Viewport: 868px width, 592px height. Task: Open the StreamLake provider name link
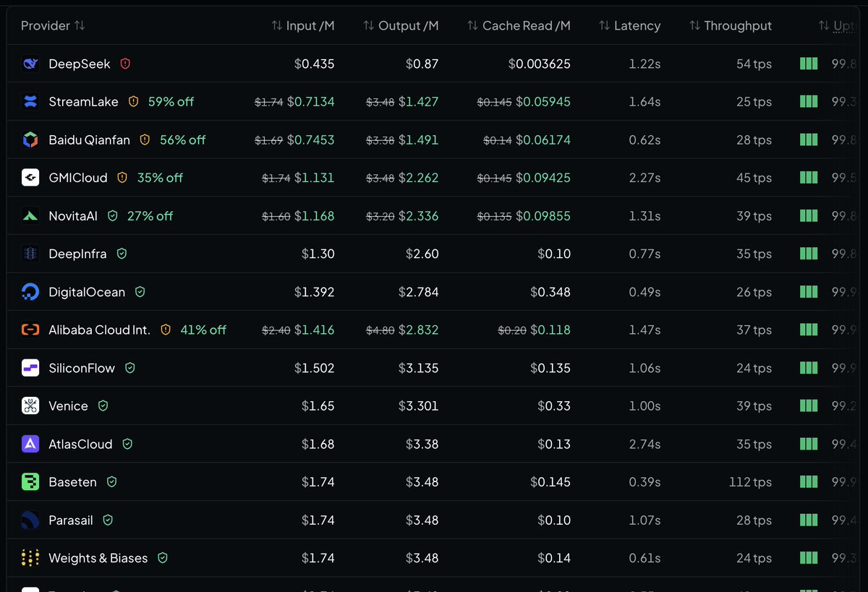[x=83, y=102]
